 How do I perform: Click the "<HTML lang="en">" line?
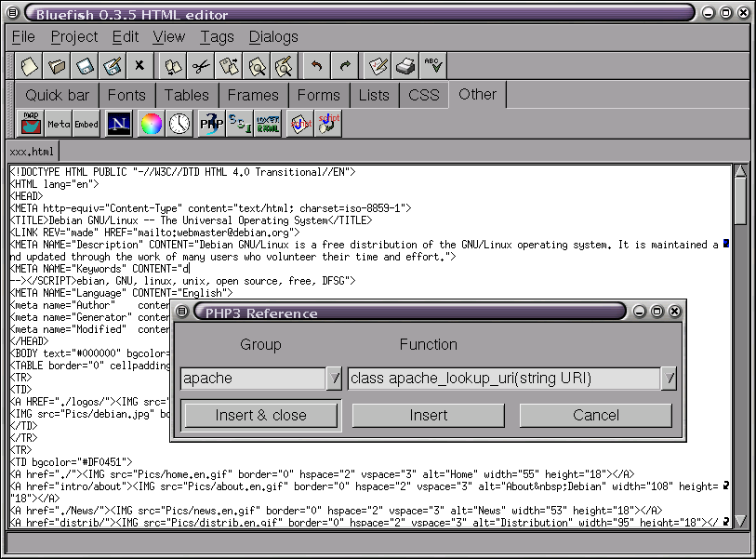point(55,184)
